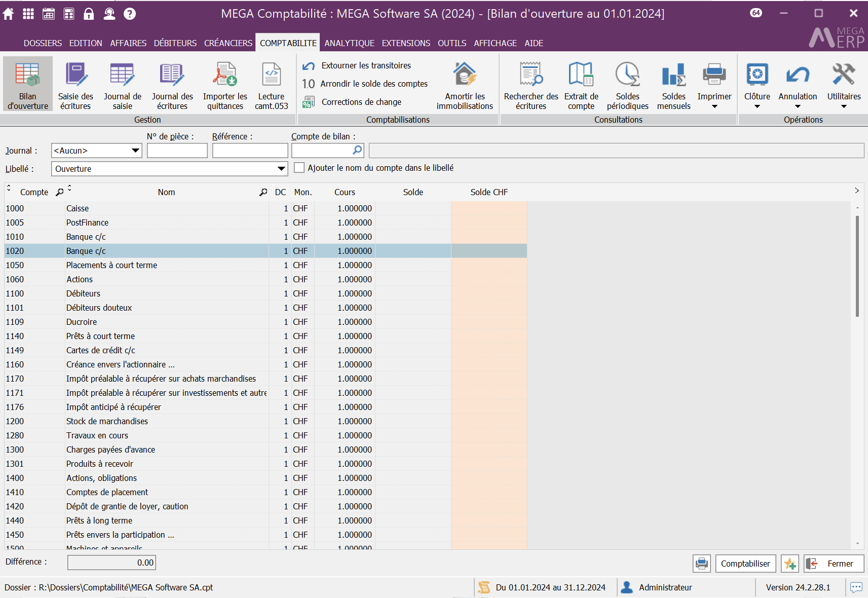868x598 pixels.
Task: Open Soldes périodiques
Action: [628, 86]
